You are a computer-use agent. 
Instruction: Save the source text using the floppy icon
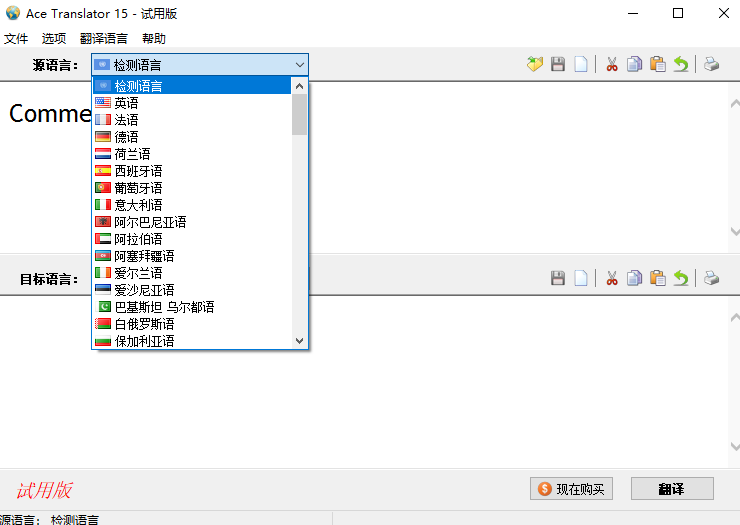[x=558, y=65]
